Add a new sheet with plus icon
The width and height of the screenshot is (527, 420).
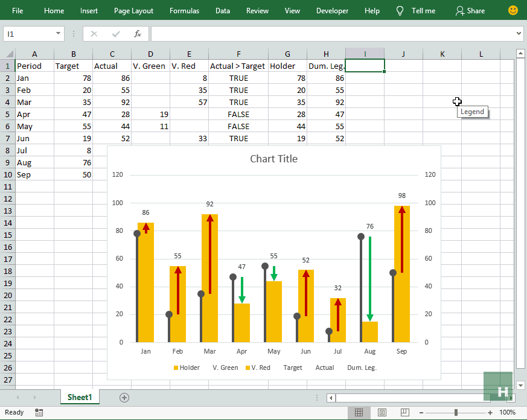click(124, 398)
